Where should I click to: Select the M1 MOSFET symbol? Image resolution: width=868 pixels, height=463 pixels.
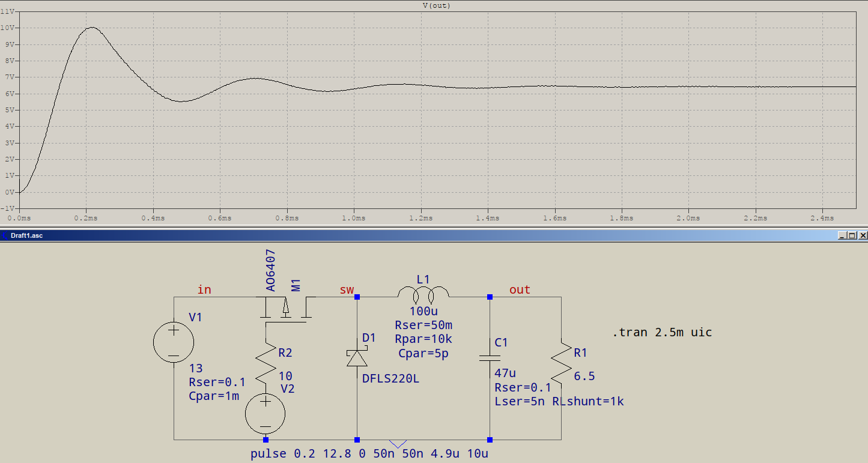click(285, 309)
